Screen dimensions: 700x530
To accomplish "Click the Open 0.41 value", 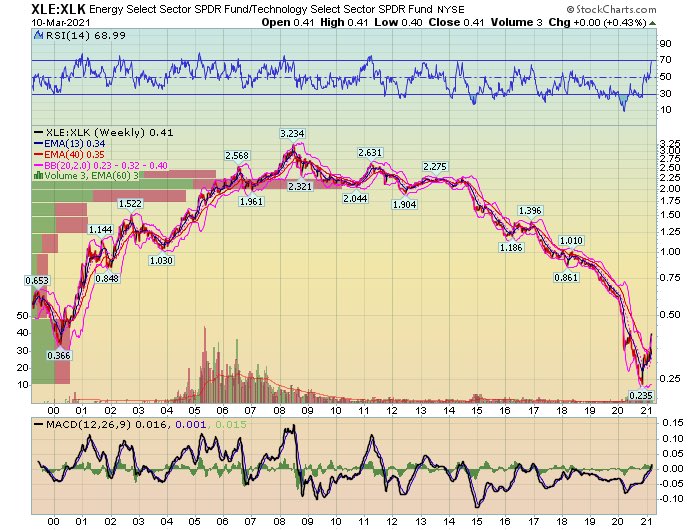I will pos(288,22).
